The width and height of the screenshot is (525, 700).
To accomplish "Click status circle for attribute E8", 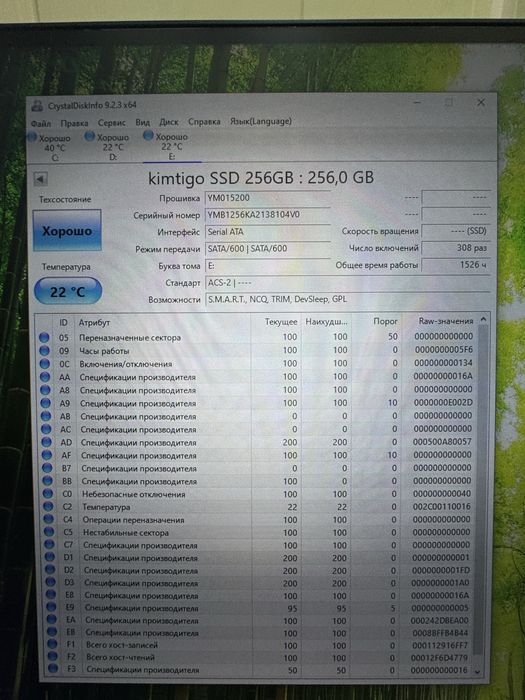I will 51,595.
